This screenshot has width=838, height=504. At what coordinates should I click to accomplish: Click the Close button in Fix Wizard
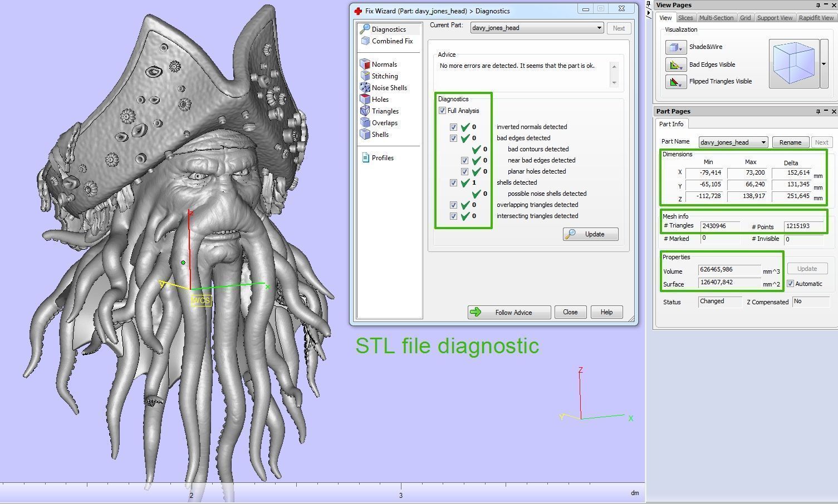[570, 312]
